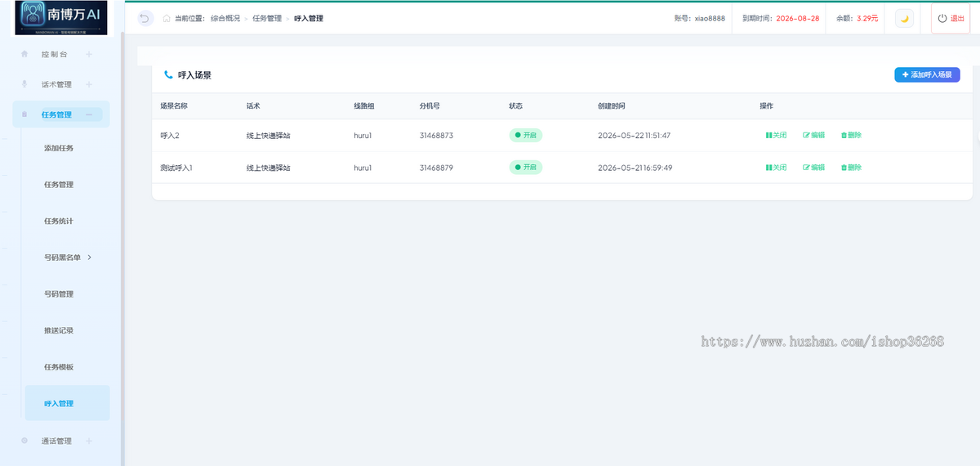Click 开启 status badge in 测试呼入1 row
The width and height of the screenshot is (980, 466).
coord(526,167)
